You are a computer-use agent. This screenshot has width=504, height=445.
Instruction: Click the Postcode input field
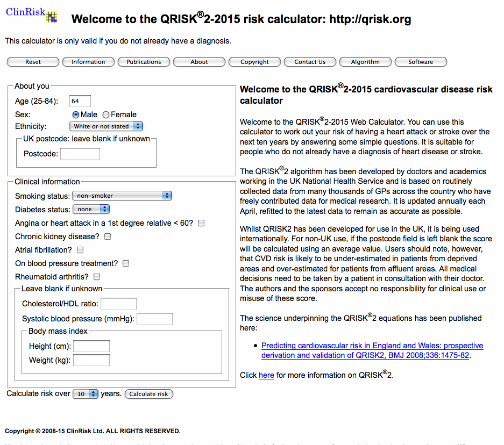click(x=80, y=154)
